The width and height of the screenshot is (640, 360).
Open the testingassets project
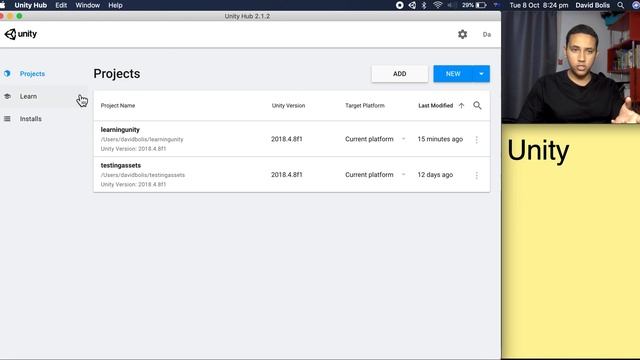click(x=120, y=165)
